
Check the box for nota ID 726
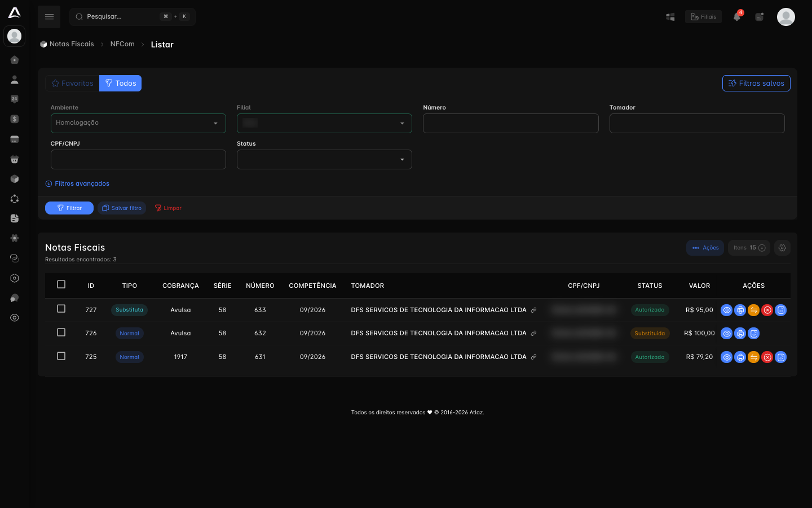click(x=61, y=332)
